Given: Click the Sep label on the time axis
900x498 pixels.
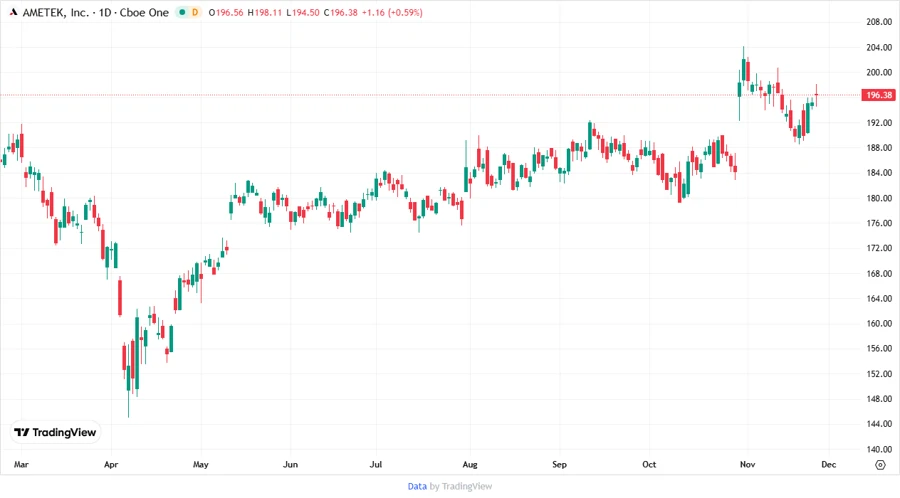Looking at the screenshot, I should pos(559,464).
